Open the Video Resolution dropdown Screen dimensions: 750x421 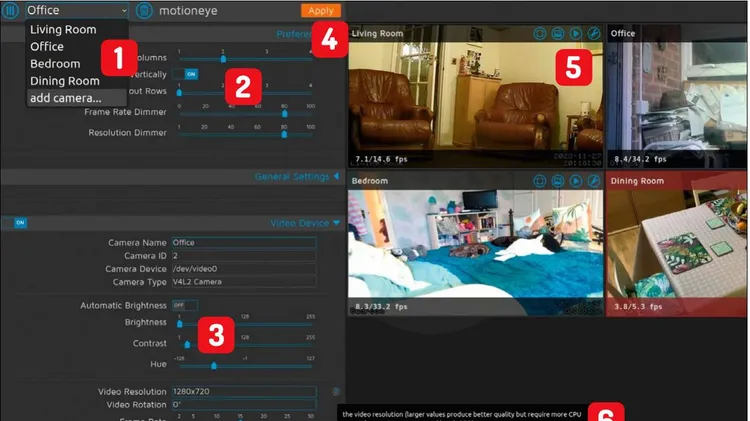pos(244,391)
